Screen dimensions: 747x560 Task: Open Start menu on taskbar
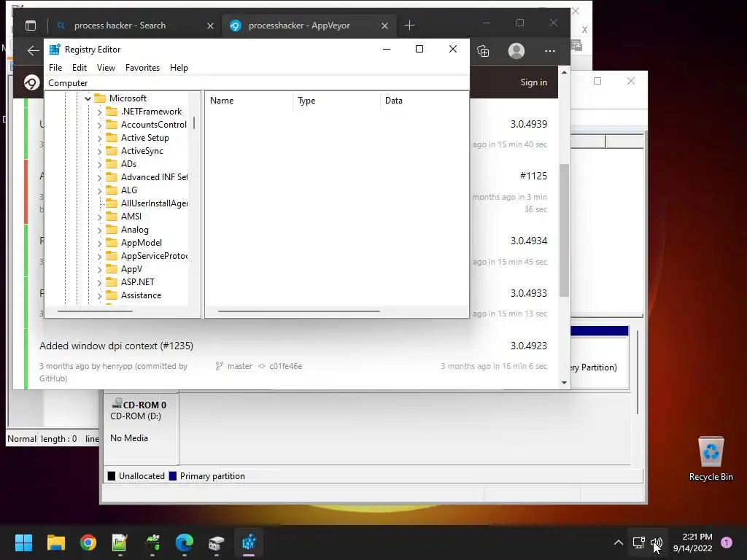click(x=23, y=542)
